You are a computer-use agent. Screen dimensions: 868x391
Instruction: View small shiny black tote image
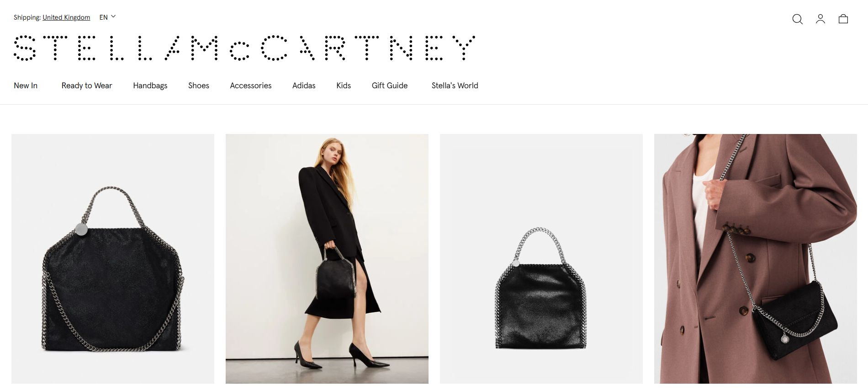pyautogui.click(x=541, y=259)
